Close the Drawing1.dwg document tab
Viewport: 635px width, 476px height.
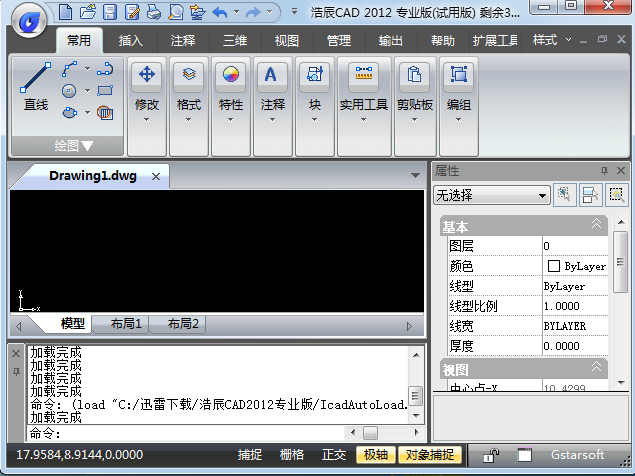click(156, 177)
